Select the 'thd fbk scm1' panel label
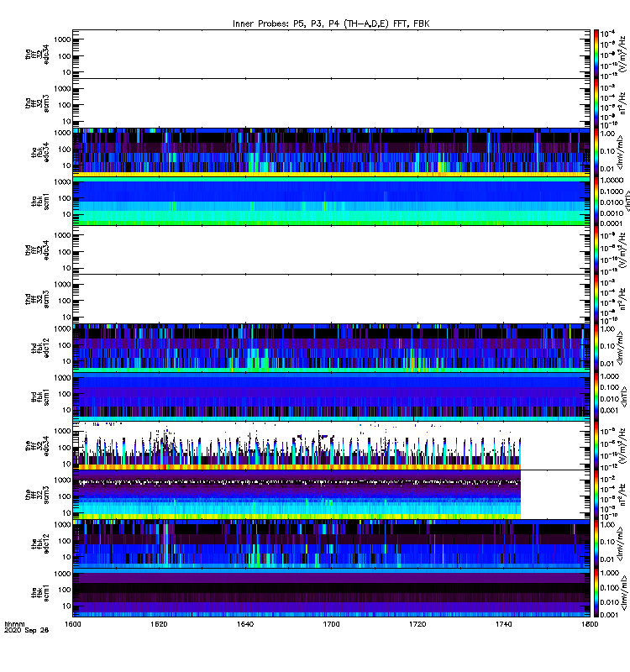 (40, 397)
